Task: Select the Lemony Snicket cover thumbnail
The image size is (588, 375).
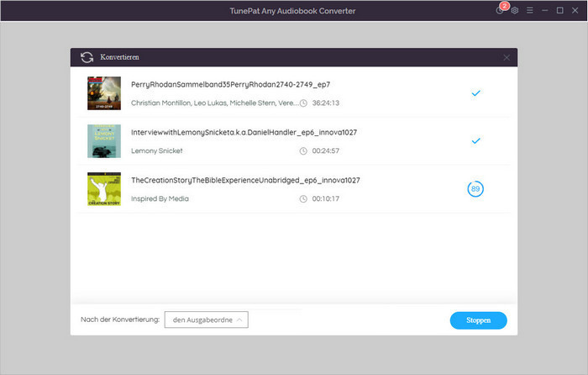Action: 104,141
